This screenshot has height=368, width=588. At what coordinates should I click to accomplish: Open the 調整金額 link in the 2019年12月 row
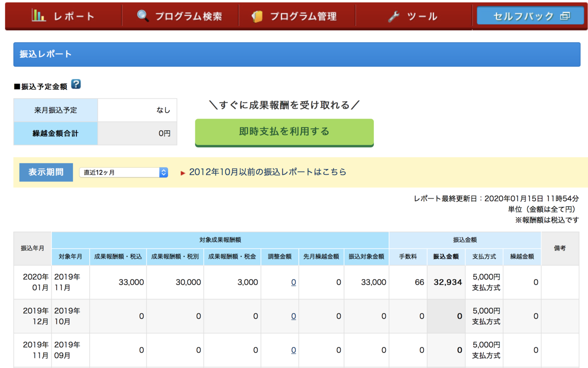coord(294,316)
